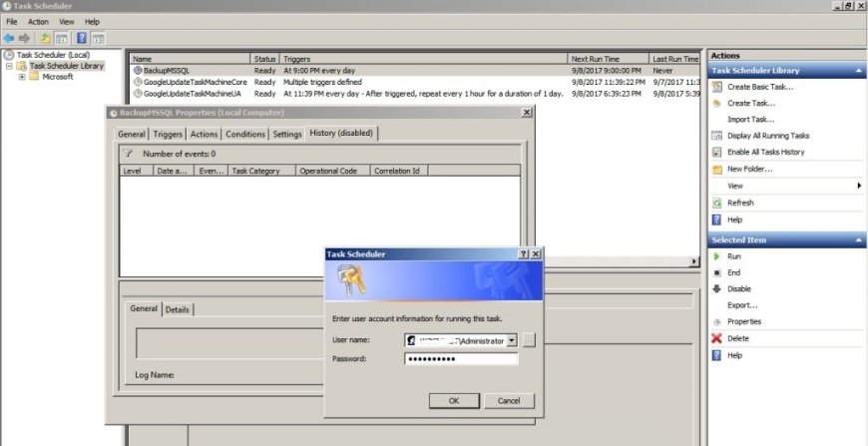Click the New Folder icon
Viewport: 868px width, 446px height.
(x=717, y=170)
